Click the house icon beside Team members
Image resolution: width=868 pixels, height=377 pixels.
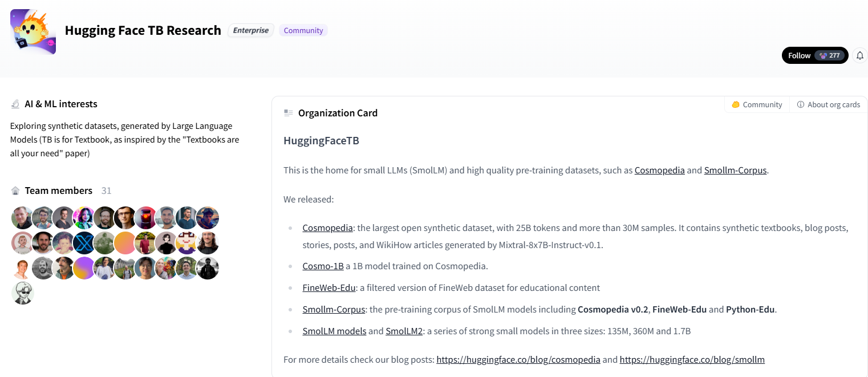pyautogui.click(x=15, y=190)
